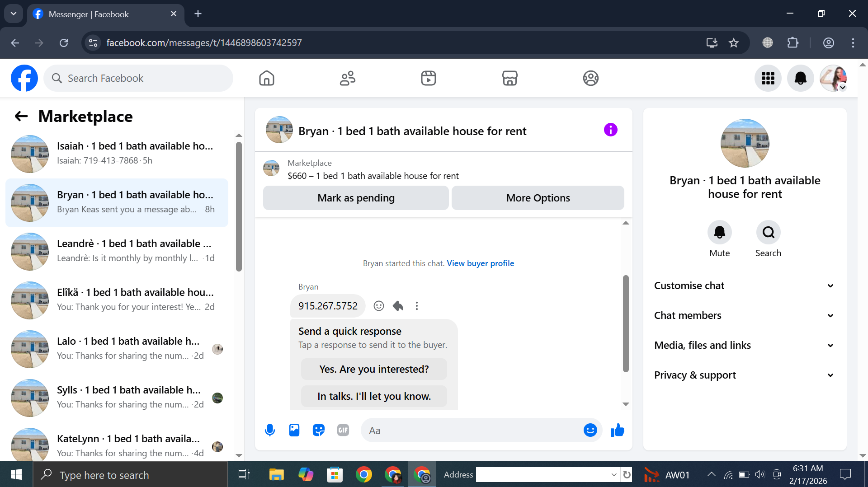Screen dimensions: 868x487
Task: Open the Friends icon in top navigation
Action: [x=348, y=78]
